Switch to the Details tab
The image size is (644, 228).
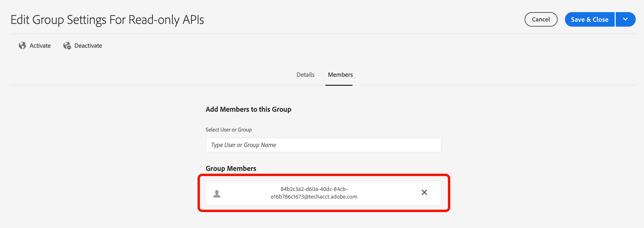coord(305,75)
